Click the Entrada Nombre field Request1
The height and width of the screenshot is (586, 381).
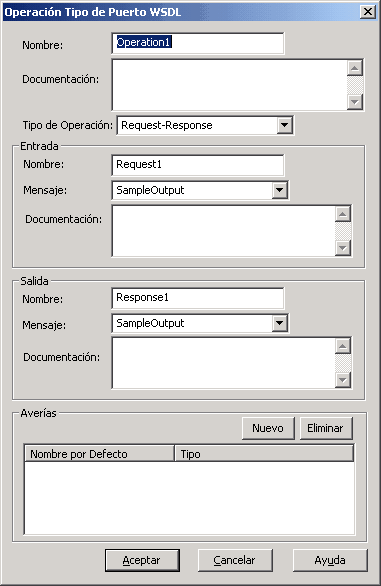tap(197, 165)
